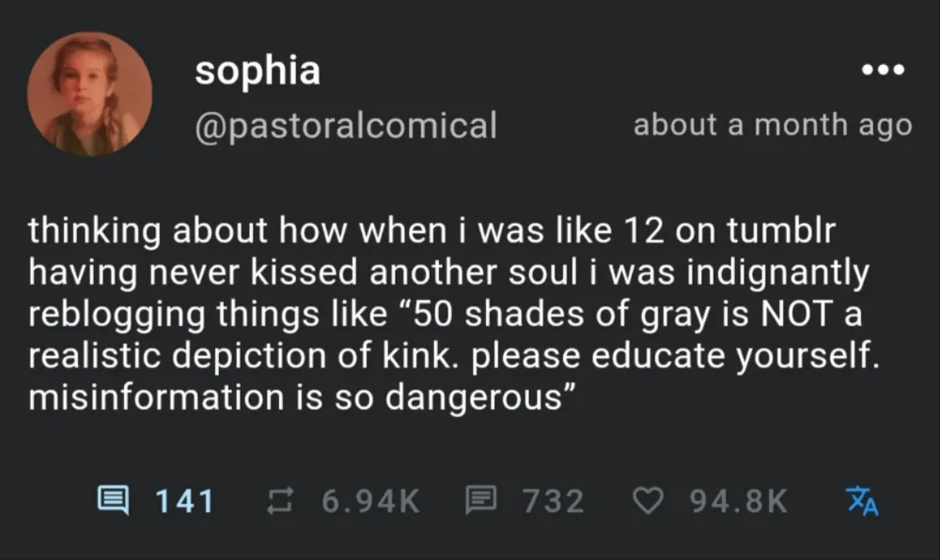Screen dimensions: 940x560
Task: Click the display name sophia
Action: tap(258, 70)
